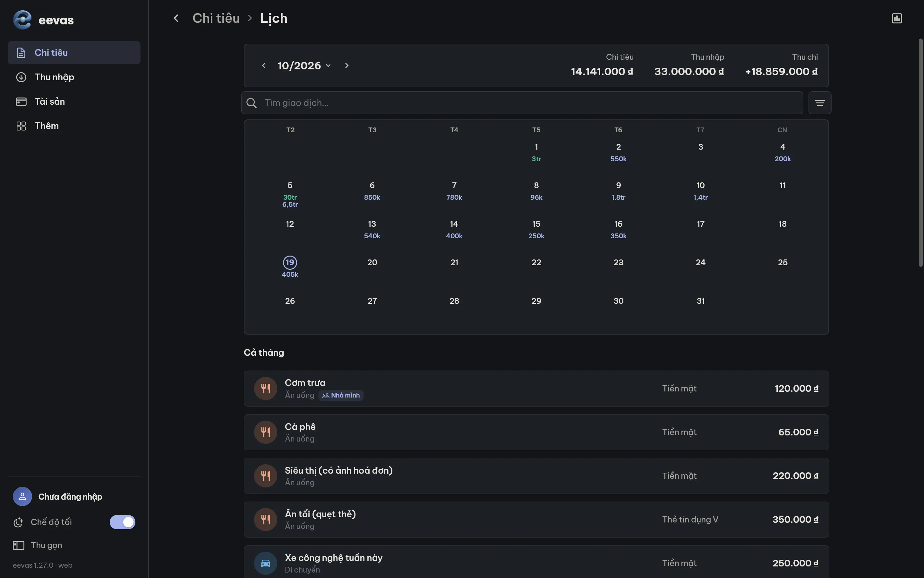
Task: Go back using the header back arrow
Action: (176, 18)
